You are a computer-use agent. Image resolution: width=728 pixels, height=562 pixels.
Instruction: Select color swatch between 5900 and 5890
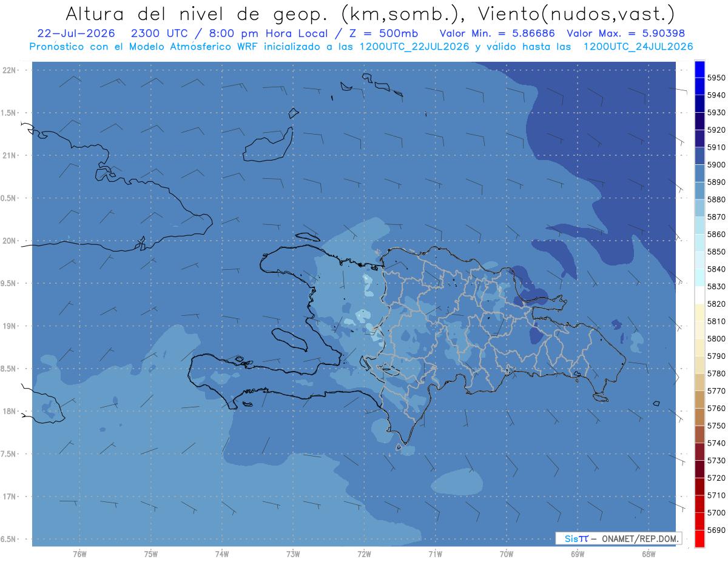(x=699, y=173)
